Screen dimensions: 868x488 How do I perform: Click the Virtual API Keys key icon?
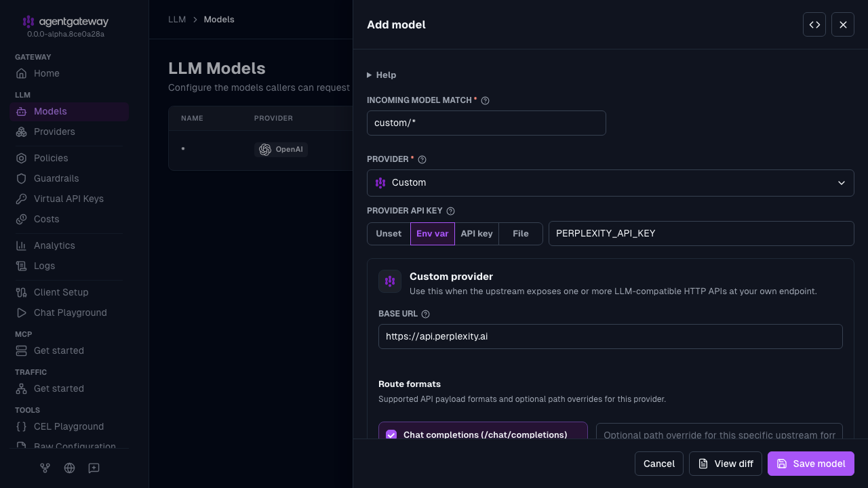[x=22, y=199]
